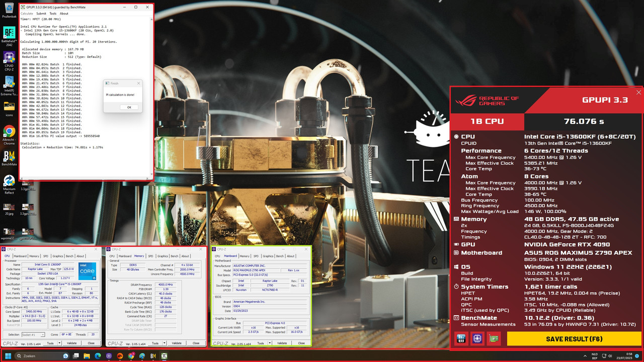Open the Submit menu in GPUPI
This screenshot has height=362, width=644.
pos(41,14)
